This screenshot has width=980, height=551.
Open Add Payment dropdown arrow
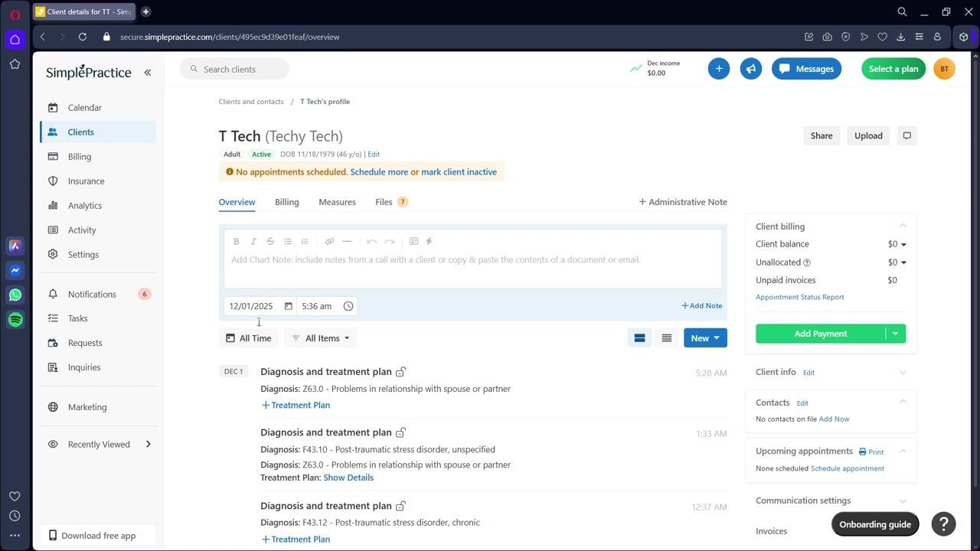pos(896,334)
